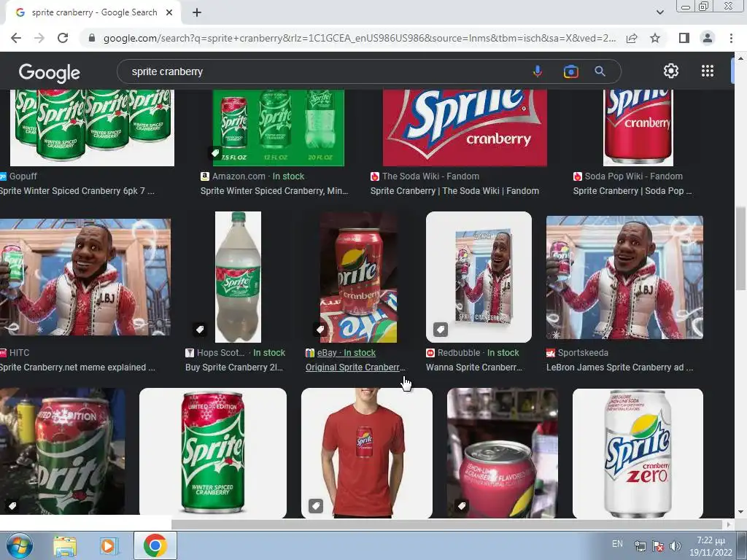This screenshot has width=747, height=560.
Task: Click product tag icon on eBay can image
Action: [320, 329]
